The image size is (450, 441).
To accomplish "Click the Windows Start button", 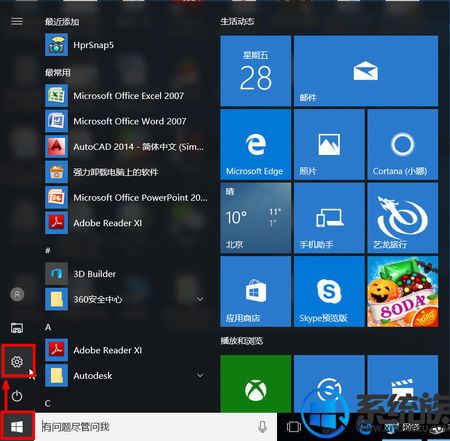I will [17, 426].
